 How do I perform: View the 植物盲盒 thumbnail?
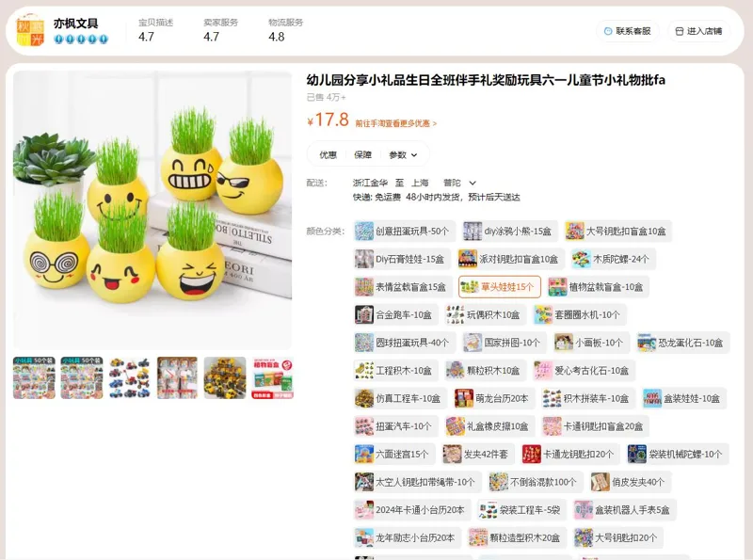pyautogui.click(x=273, y=378)
